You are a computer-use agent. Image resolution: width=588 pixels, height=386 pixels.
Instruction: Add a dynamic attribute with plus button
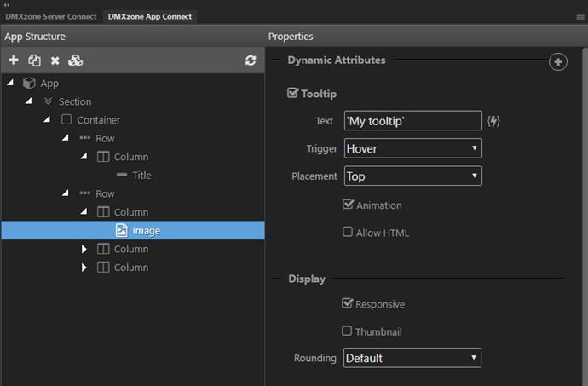click(557, 62)
